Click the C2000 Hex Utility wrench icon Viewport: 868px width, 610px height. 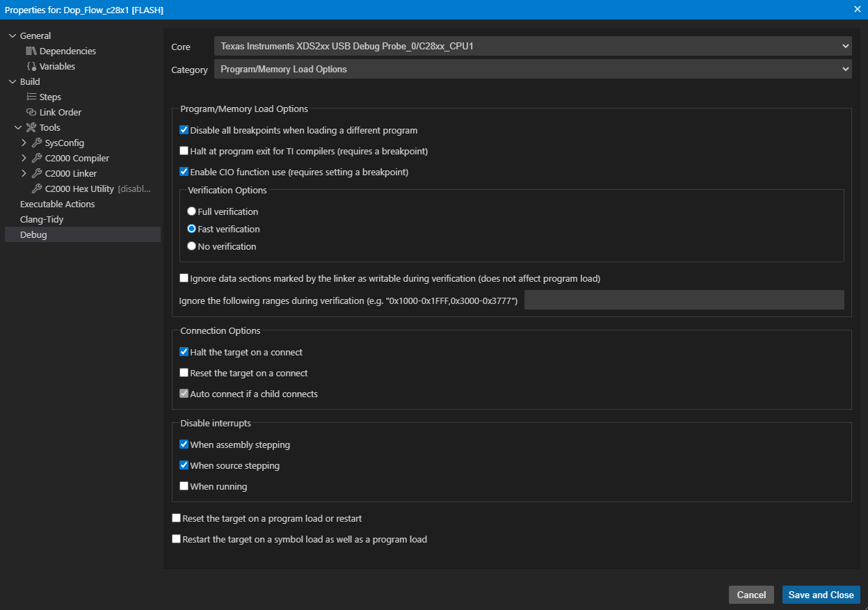[x=37, y=188]
